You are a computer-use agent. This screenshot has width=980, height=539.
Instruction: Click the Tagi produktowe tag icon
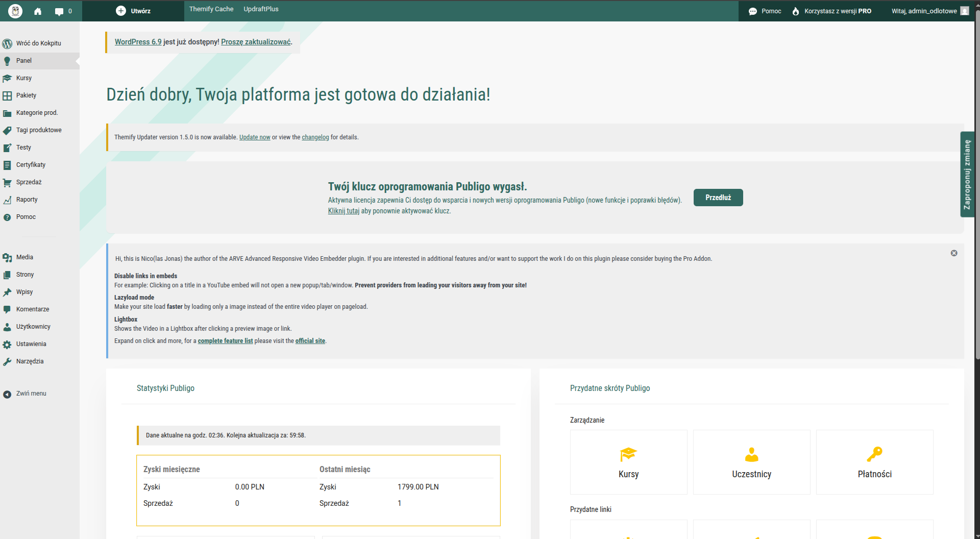click(x=7, y=131)
